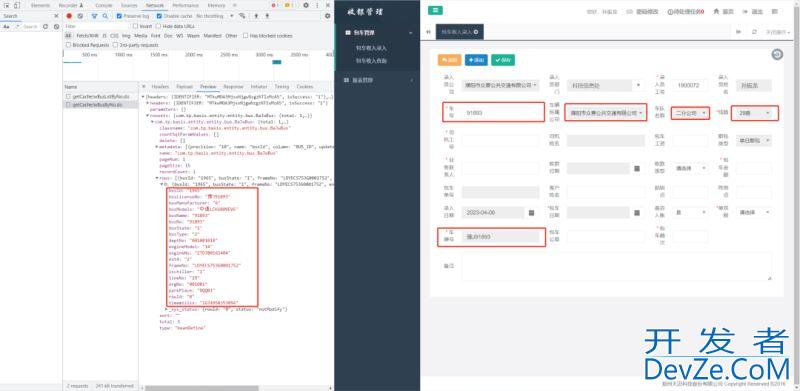Click the teal bar in the network timeline overview
The height and width of the screenshot is (391, 800).
tap(277, 62)
